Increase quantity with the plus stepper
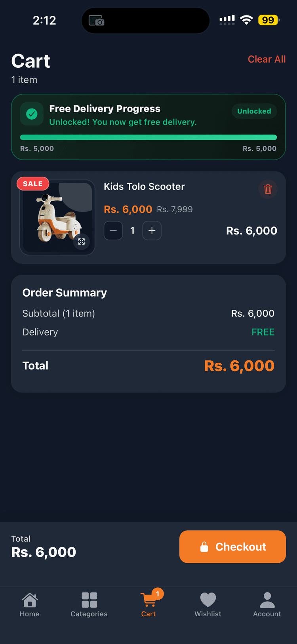This screenshot has width=297, height=644. 152,231
